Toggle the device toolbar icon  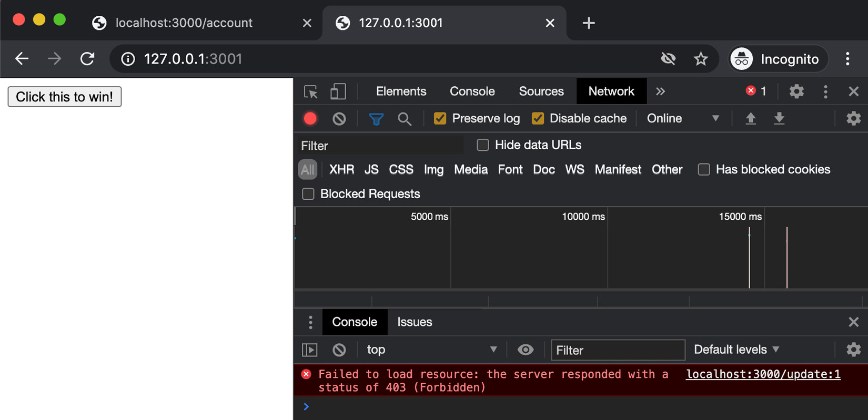(338, 91)
